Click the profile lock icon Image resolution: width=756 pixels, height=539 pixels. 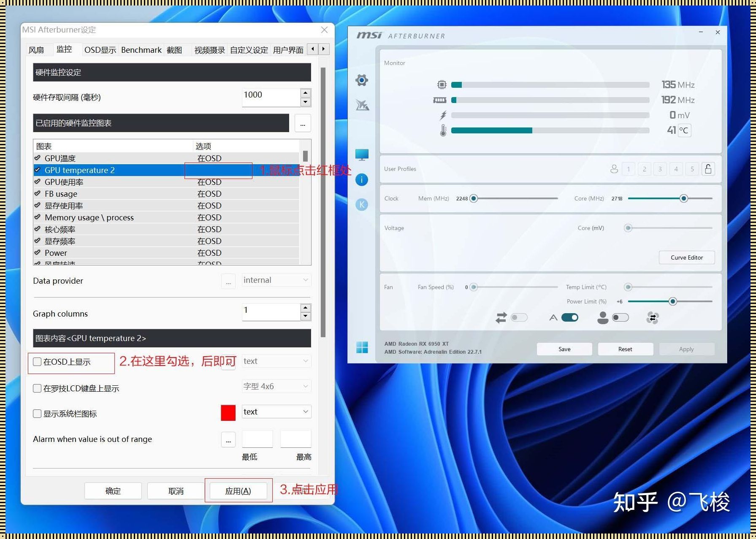708,169
